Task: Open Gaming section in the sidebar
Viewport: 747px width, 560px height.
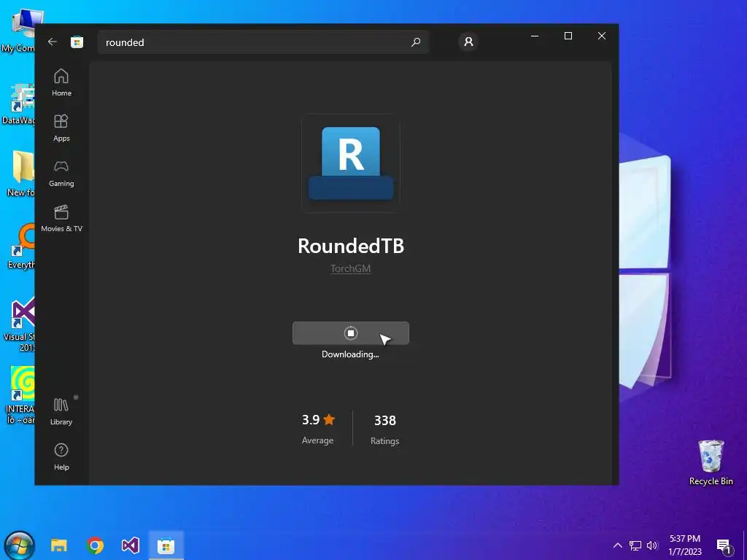Action: pos(61,173)
